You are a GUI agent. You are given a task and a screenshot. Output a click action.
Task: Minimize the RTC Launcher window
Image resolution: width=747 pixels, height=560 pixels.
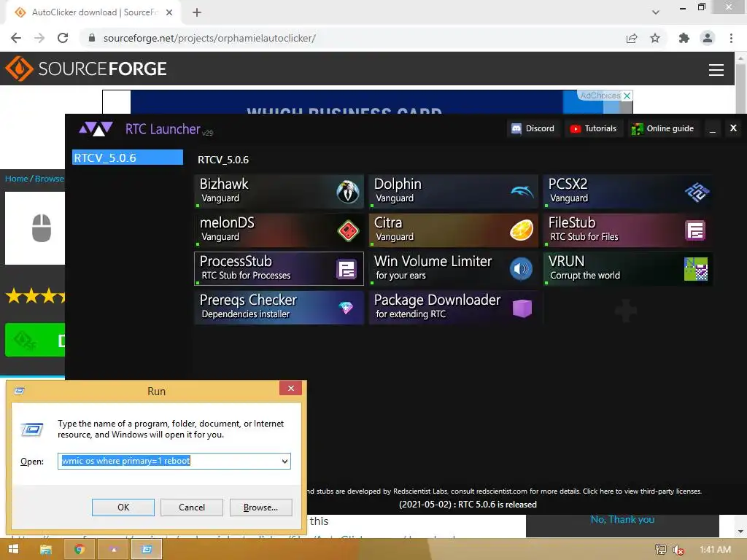coord(713,129)
